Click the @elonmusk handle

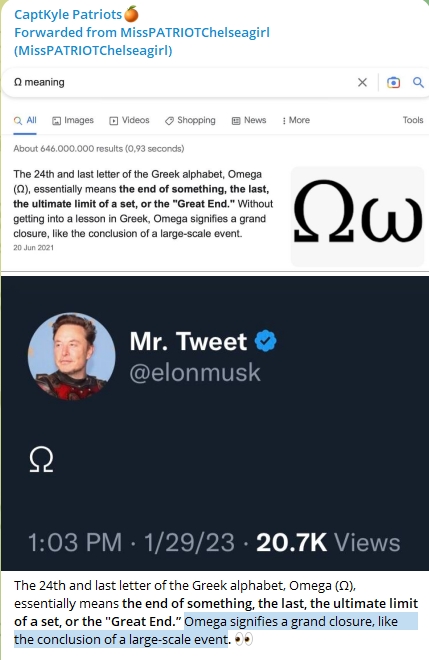(195, 373)
